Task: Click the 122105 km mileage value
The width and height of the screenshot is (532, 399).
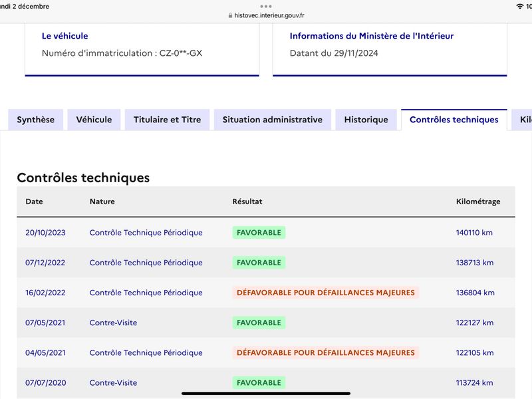Action: click(x=475, y=353)
